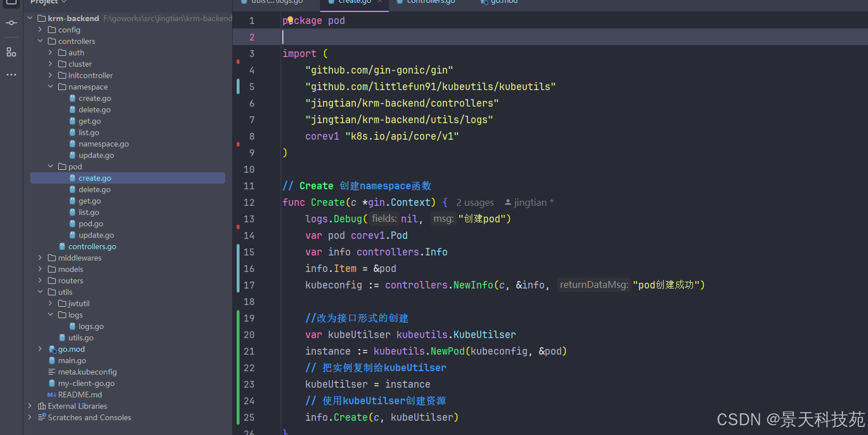The width and height of the screenshot is (868, 435).
Task: Click the Go icon of namespace folder's create.go
Action: [x=72, y=98]
